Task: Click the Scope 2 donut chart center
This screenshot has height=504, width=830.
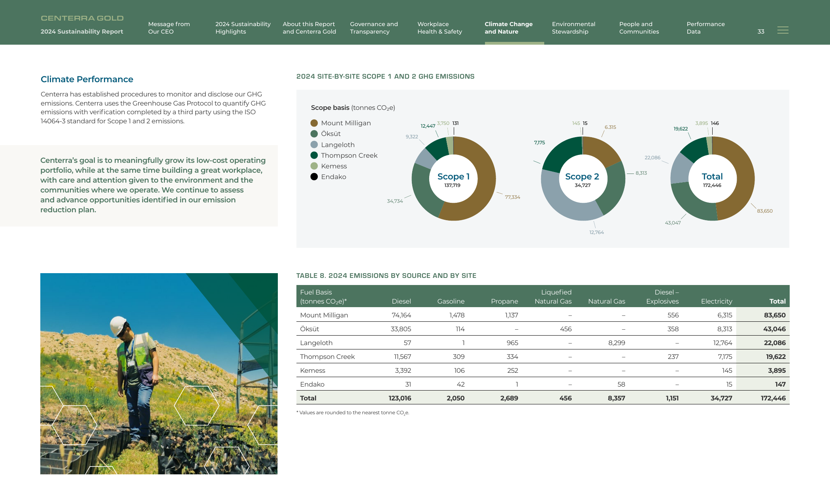Action: point(583,179)
